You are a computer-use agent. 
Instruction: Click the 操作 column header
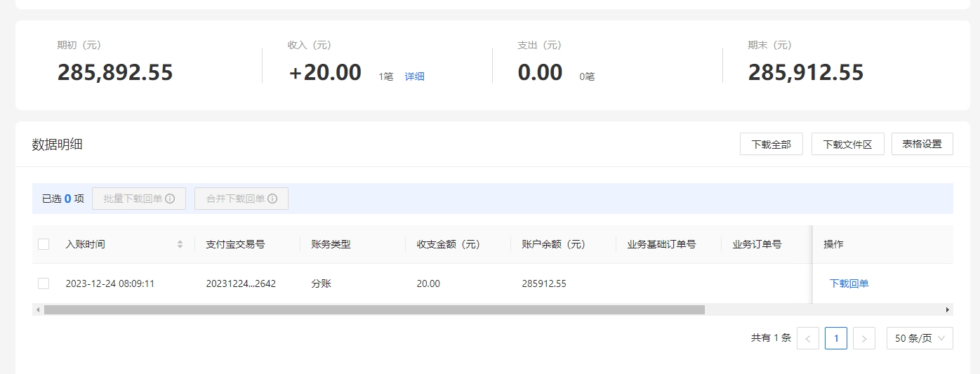(x=833, y=244)
